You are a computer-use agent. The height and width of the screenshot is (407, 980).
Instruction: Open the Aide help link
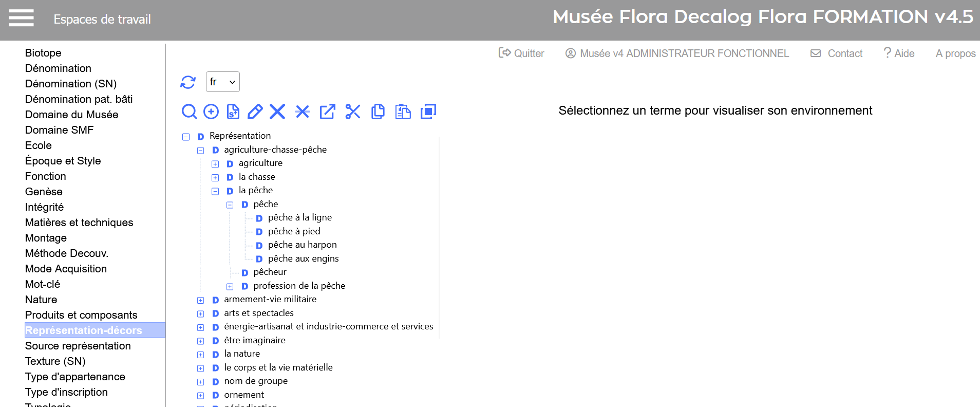pyautogui.click(x=899, y=53)
